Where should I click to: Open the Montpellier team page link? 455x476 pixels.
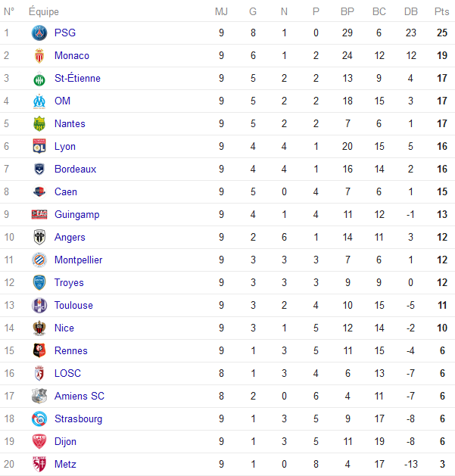(x=78, y=260)
